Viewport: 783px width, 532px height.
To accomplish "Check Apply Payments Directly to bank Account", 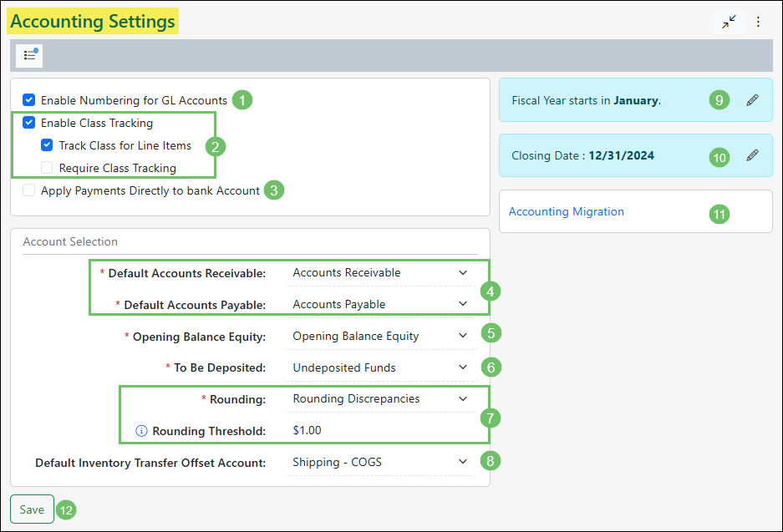I will coord(29,190).
